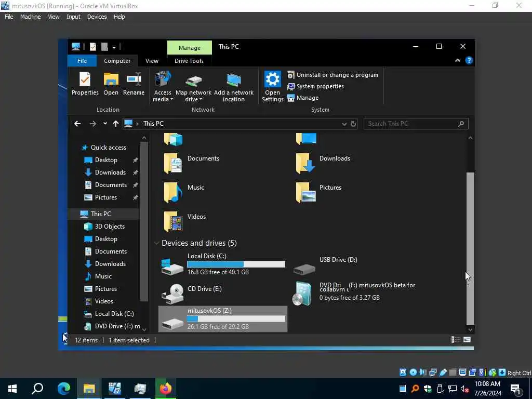Open the VirtualBox Machine menu
Image resolution: width=532 pixels, height=399 pixels.
pos(30,17)
